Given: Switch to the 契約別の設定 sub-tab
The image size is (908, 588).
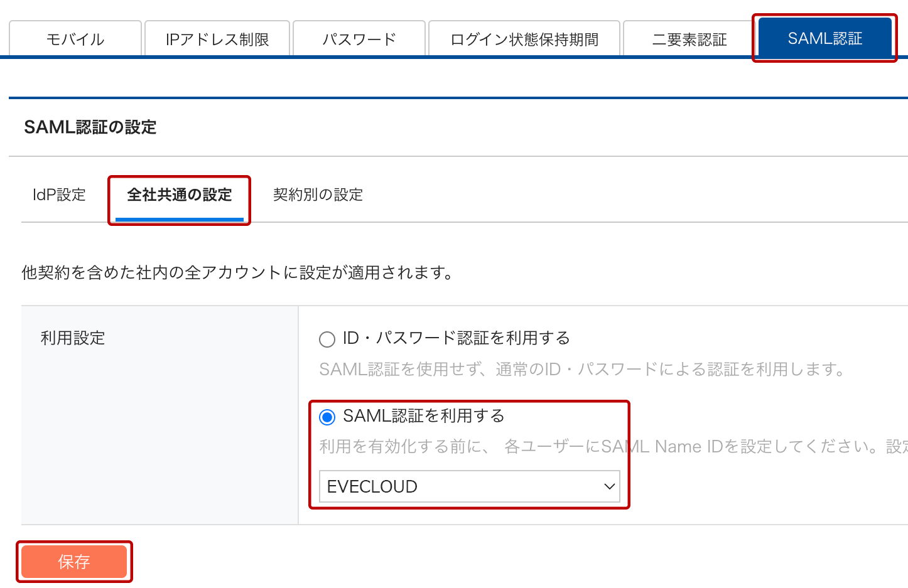Looking at the screenshot, I should coord(318,195).
